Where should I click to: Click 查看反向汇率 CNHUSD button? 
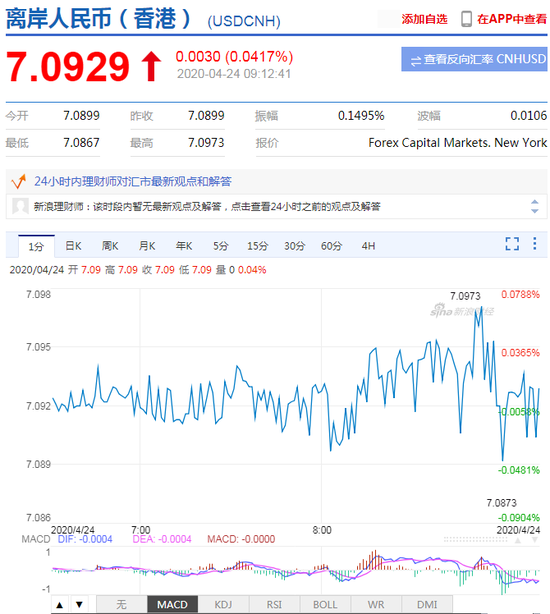pyautogui.click(x=474, y=59)
